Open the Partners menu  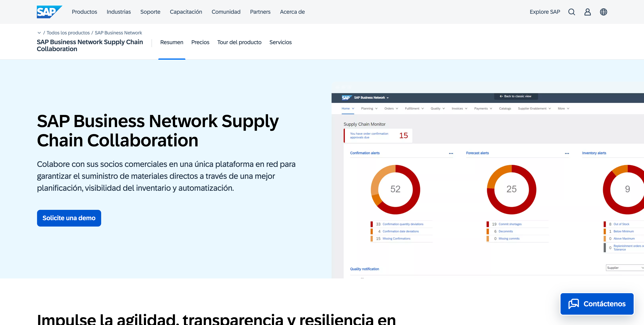click(260, 12)
